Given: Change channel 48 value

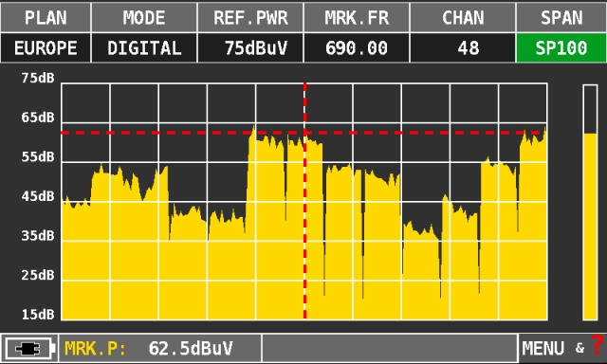Looking at the screenshot, I should [x=463, y=48].
